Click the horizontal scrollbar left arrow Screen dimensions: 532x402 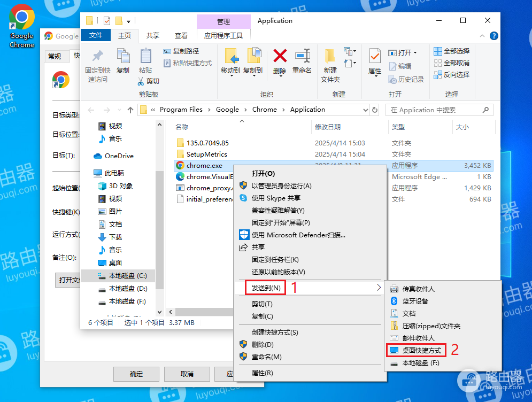click(171, 312)
